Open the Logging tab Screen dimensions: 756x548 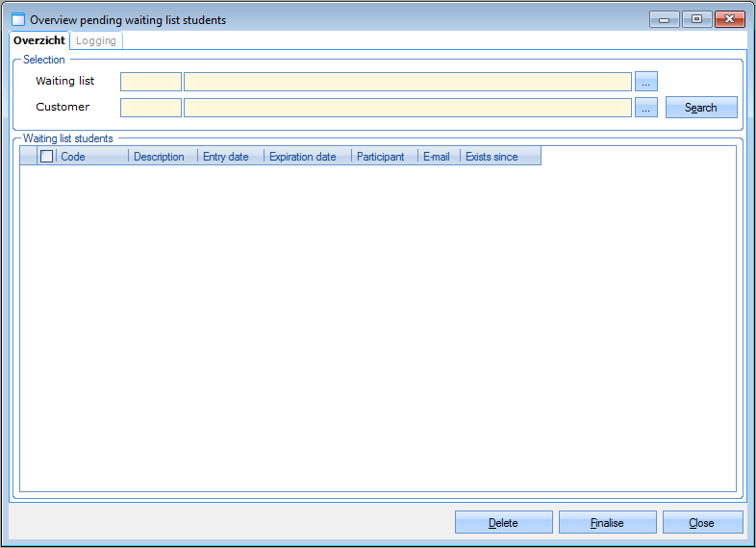[x=96, y=41]
